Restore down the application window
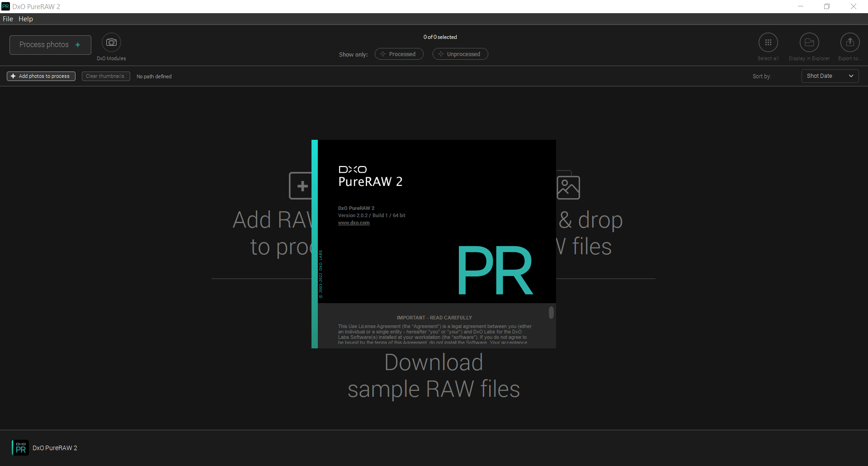Image resolution: width=868 pixels, height=466 pixels. (827, 6)
